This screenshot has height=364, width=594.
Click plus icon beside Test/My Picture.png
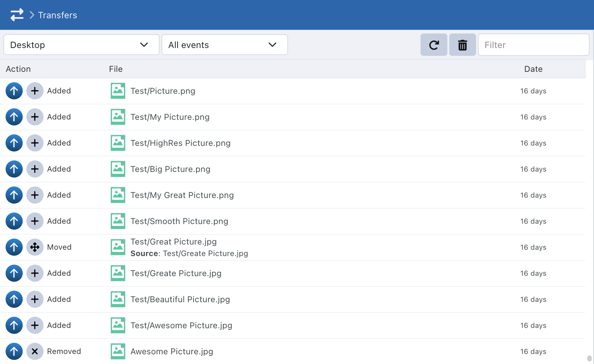point(35,117)
